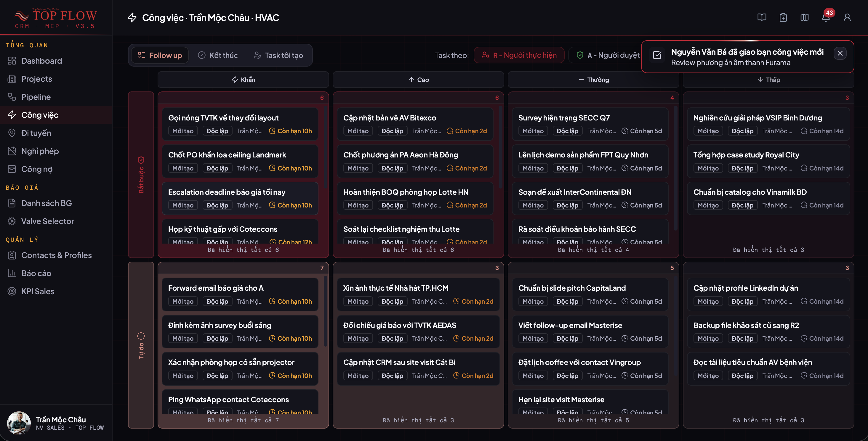The height and width of the screenshot is (441, 868).
Task: Open the book guide icon in header
Action: click(x=762, y=17)
